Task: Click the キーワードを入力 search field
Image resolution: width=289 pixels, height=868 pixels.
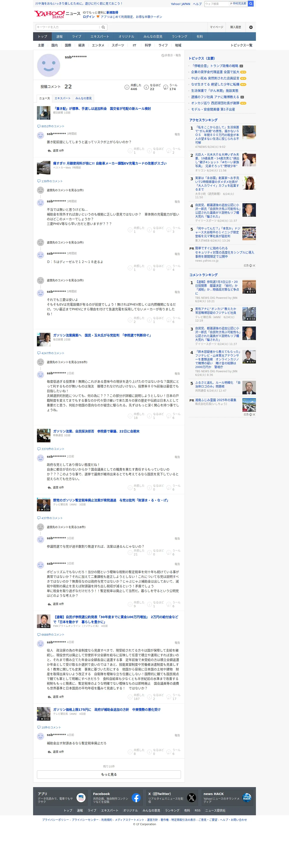Action: (x=68, y=27)
